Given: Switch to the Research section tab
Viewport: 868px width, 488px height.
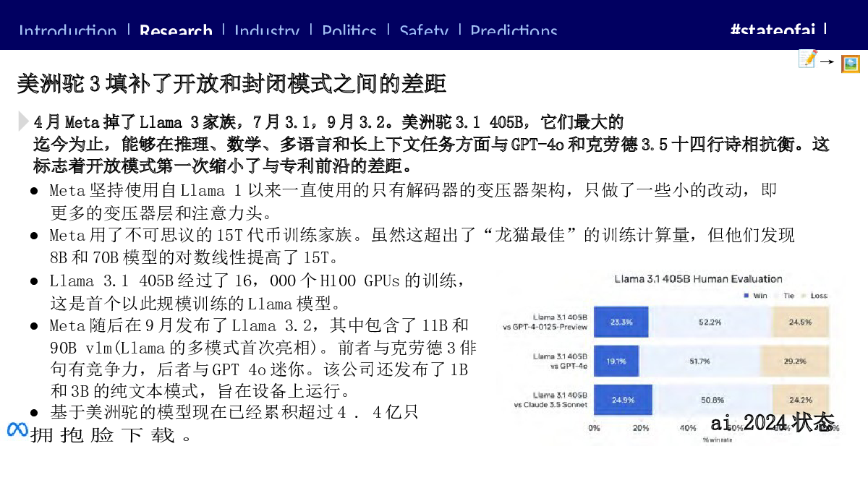Looking at the screenshot, I should click(x=176, y=31).
